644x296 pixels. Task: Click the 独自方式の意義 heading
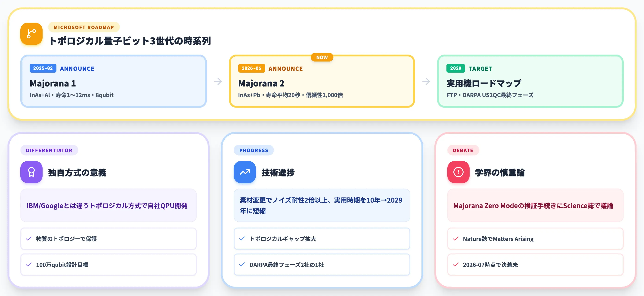coord(77,173)
